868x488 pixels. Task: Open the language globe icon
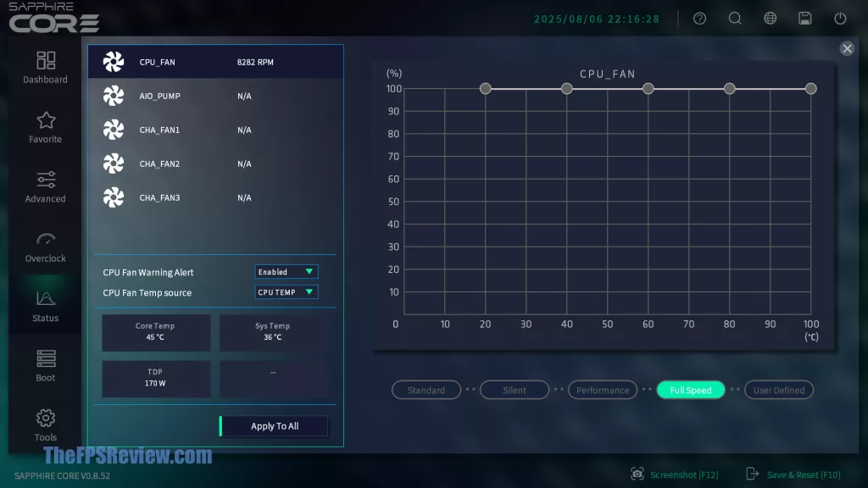770,19
